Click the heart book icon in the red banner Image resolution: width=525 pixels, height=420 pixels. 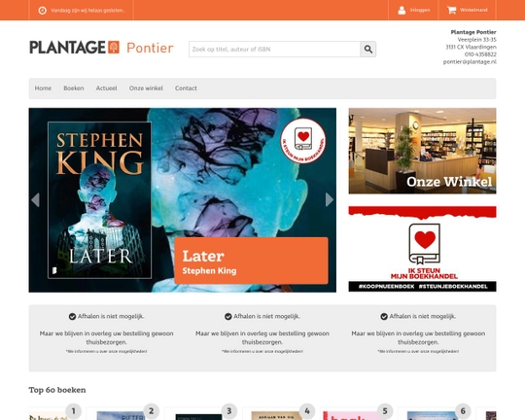click(x=424, y=244)
